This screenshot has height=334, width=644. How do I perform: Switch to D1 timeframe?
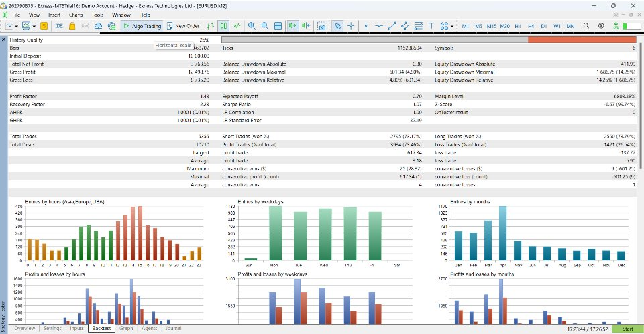(x=544, y=26)
